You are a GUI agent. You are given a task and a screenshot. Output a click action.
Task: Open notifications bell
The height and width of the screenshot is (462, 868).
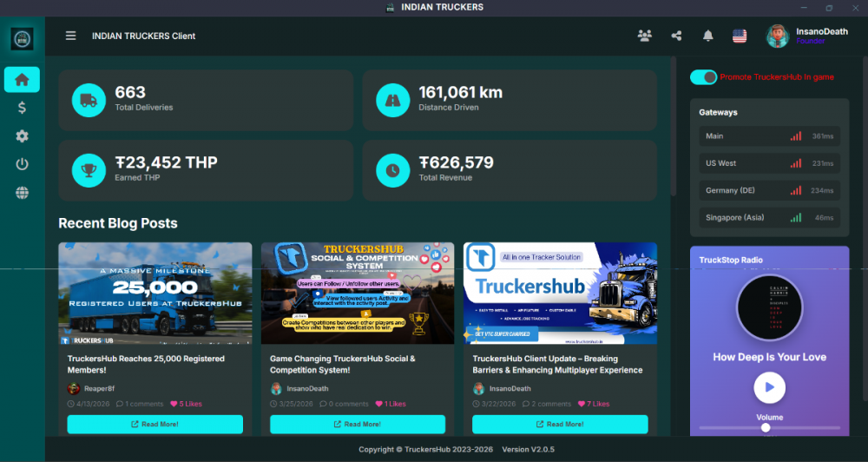pyautogui.click(x=708, y=36)
